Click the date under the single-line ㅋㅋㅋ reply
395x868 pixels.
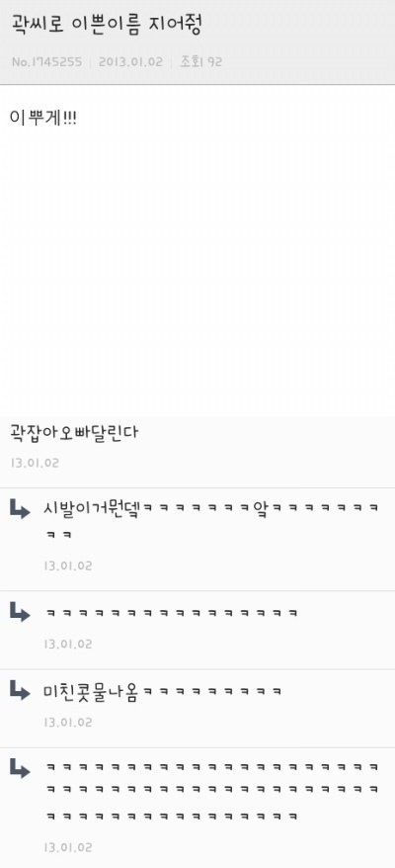tap(67, 645)
